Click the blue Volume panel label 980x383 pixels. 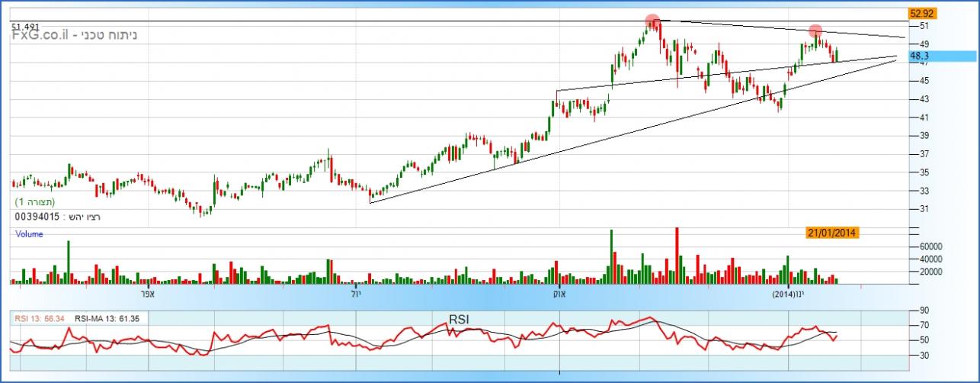pyautogui.click(x=29, y=234)
